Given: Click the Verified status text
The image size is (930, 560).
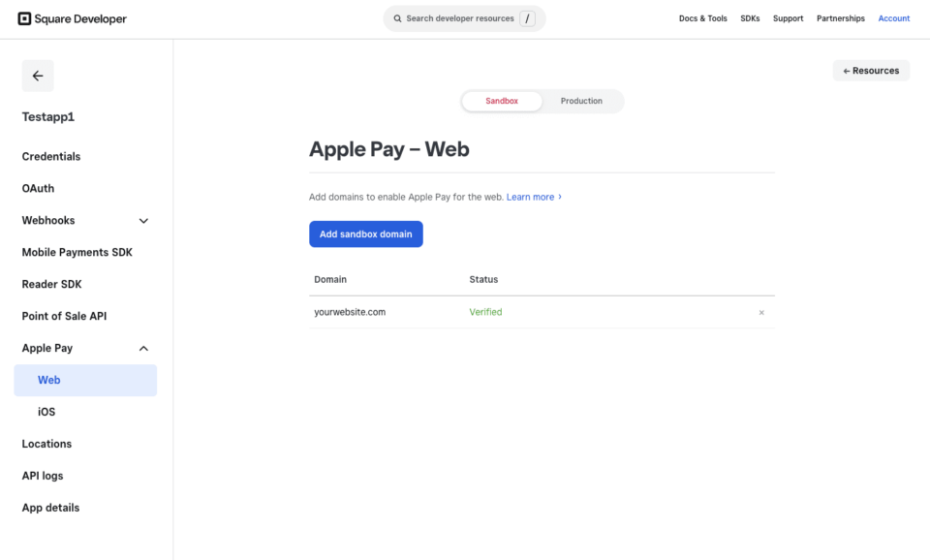Looking at the screenshot, I should (x=485, y=312).
